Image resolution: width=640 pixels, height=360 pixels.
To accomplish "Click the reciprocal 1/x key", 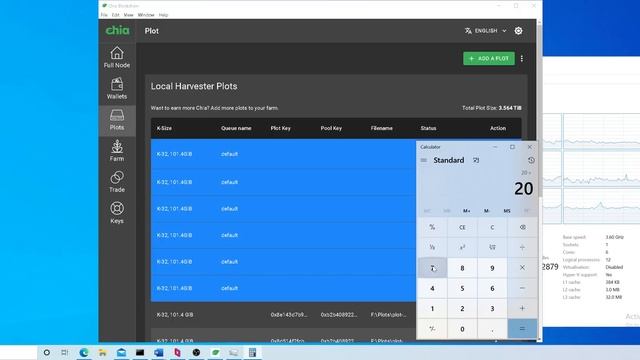I will (x=432, y=247).
